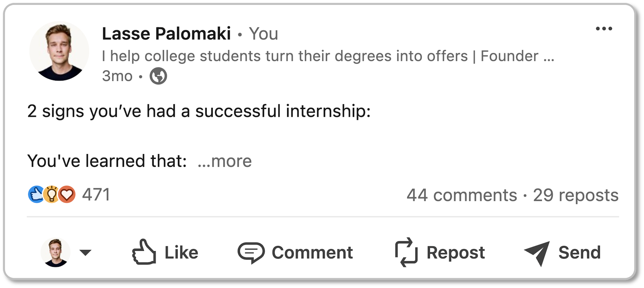
Task: Open the three-dot post options menu
Action: click(604, 29)
